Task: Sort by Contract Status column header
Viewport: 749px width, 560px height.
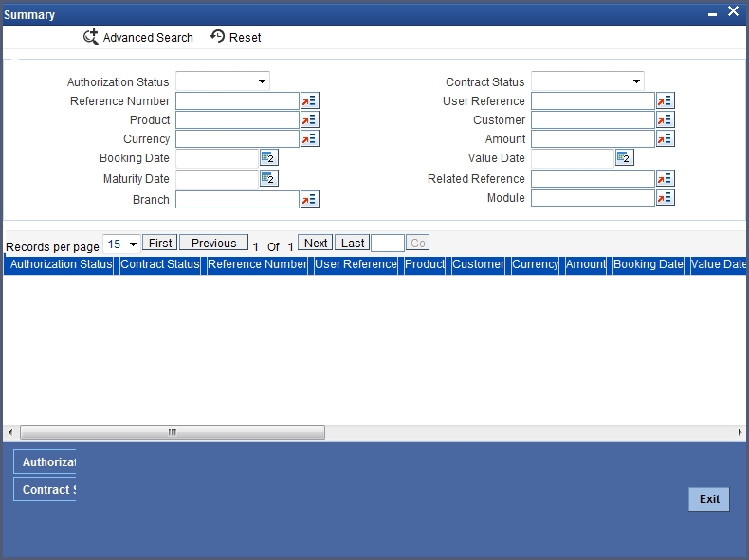Action: 160,264
